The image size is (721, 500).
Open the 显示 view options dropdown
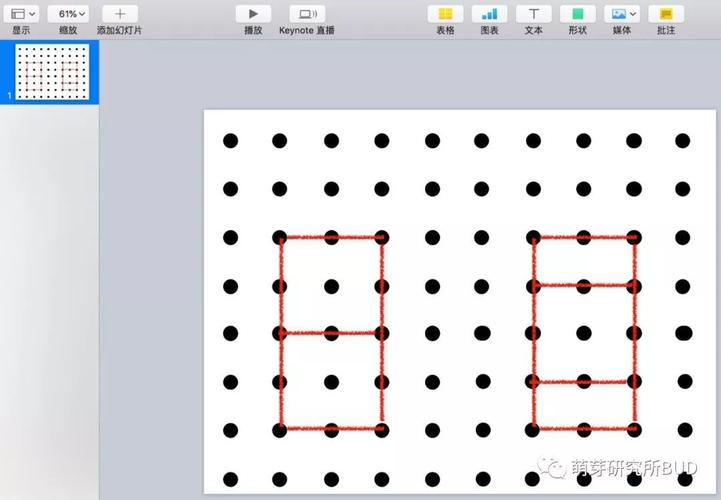tap(22, 14)
